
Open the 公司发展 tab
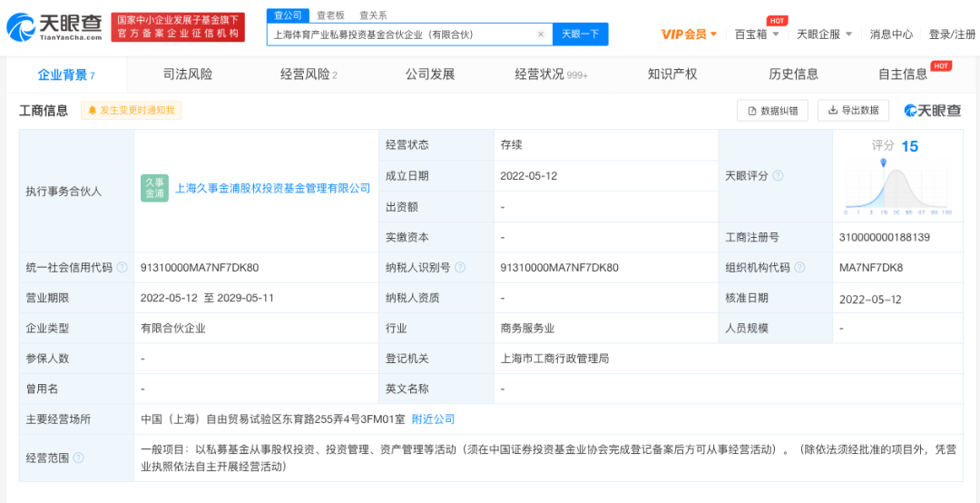430,74
